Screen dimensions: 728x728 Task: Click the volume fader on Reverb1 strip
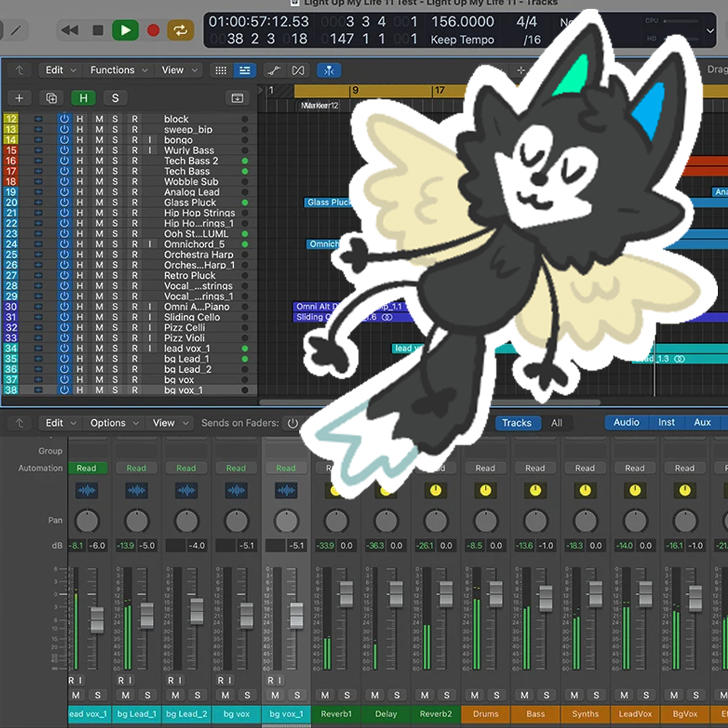click(346, 594)
